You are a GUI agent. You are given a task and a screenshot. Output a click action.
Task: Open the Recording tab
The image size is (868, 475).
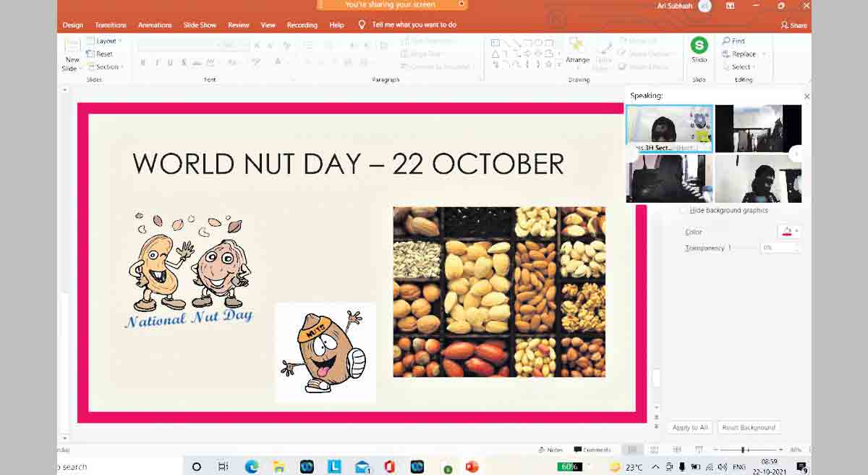pos(302,25)
